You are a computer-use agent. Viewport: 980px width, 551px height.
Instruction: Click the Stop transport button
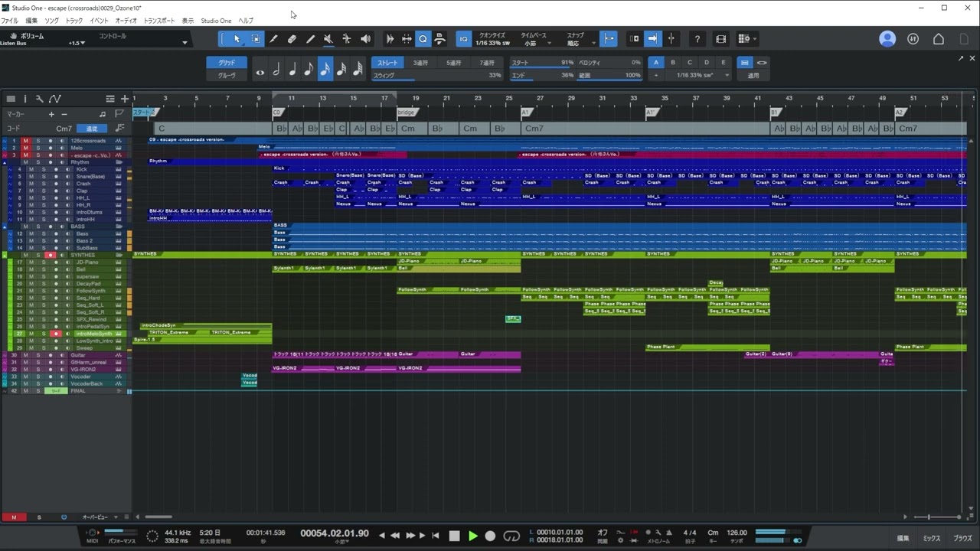(454, 536)
